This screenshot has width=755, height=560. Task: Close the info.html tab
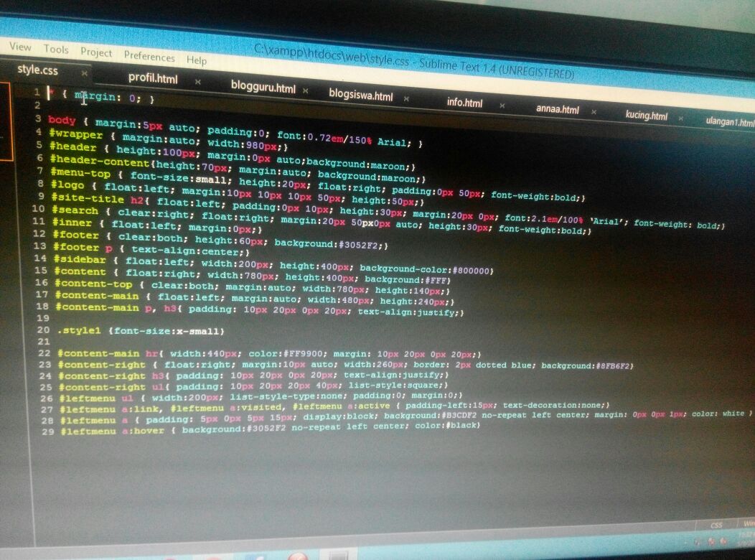click(502, 105)
